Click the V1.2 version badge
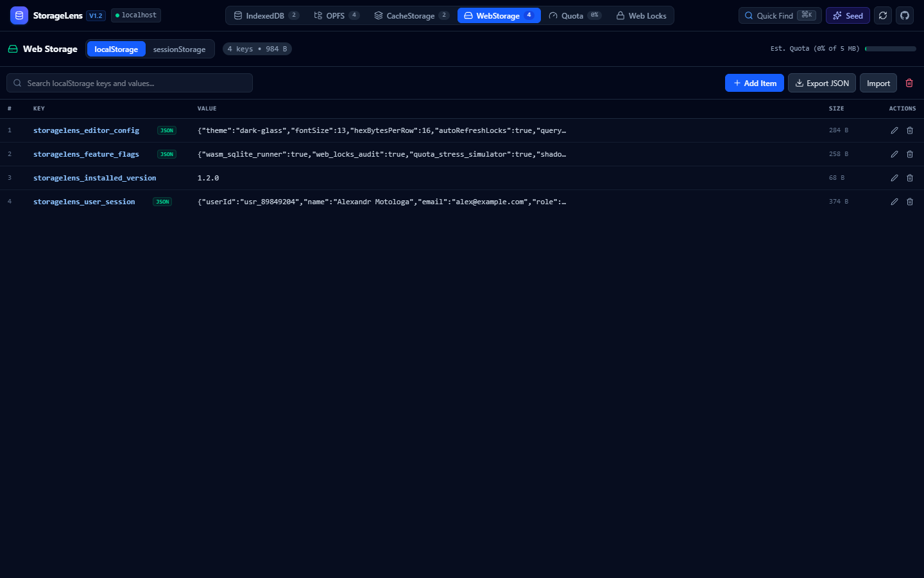924x578 pixels. pos(96,15)
